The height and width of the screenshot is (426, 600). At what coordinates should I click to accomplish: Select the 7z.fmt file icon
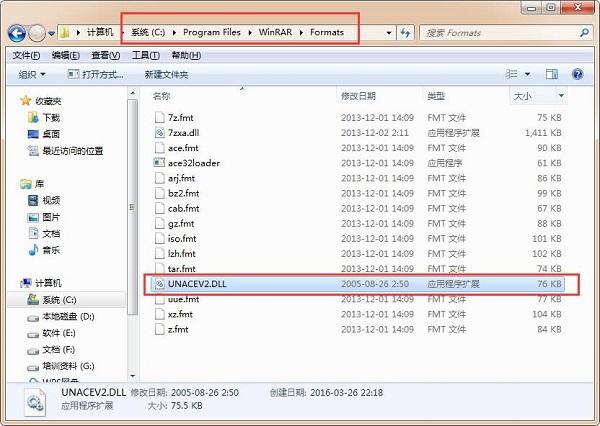(159, 117)
